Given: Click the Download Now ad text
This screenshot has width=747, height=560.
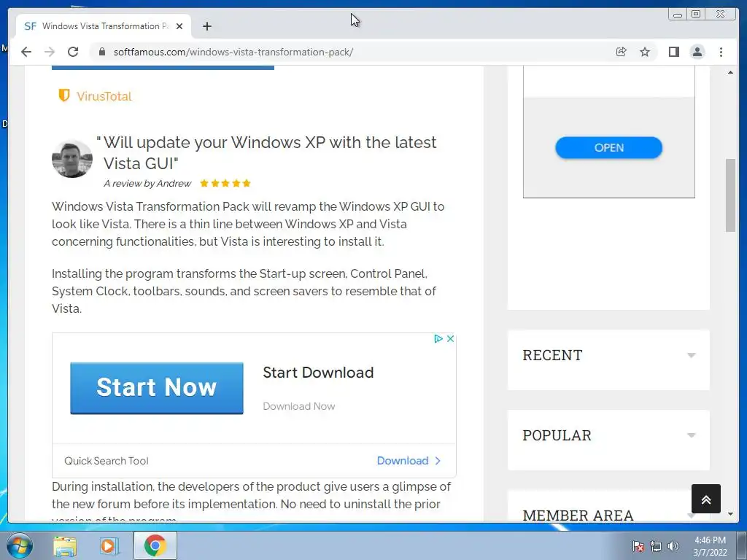Looking at the screenshot, I should click(x=298, y=406).
